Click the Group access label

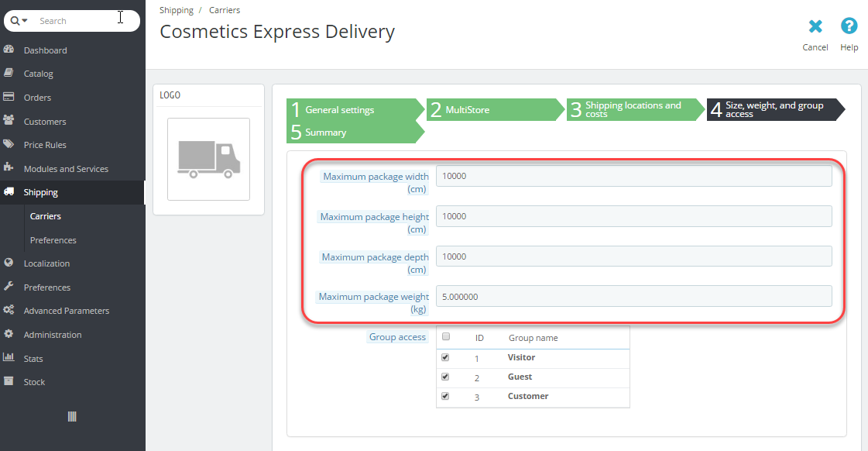pyautogui.click(x=397, y=337)
